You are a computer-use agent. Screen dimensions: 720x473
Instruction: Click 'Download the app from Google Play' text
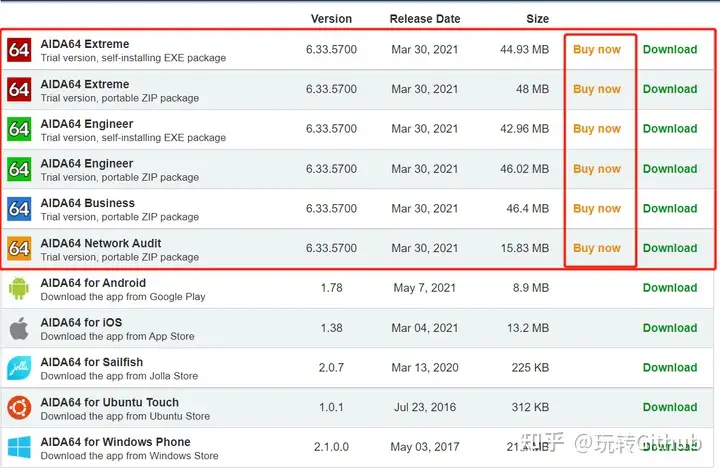point(123,297)
